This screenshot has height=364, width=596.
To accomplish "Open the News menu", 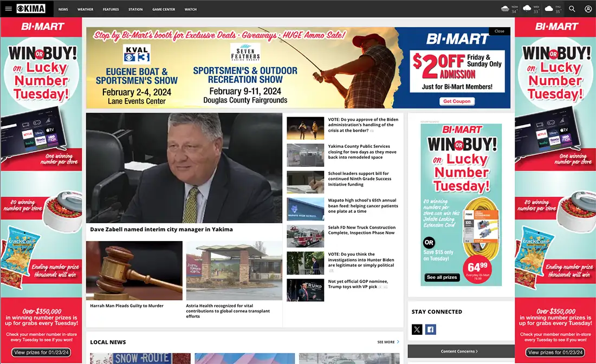I will 63,9.
